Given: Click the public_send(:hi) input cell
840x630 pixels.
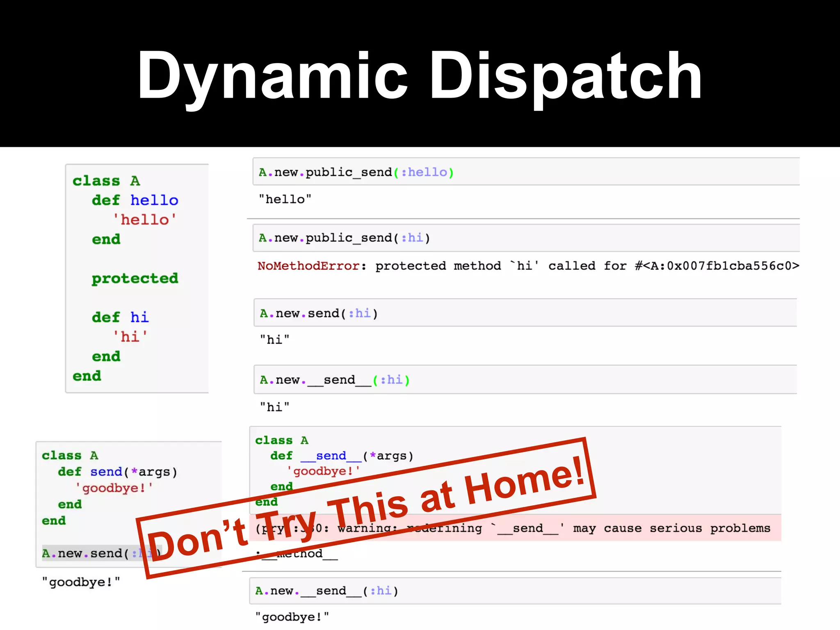Looking at the screenshot, I should tap(345, 238).
